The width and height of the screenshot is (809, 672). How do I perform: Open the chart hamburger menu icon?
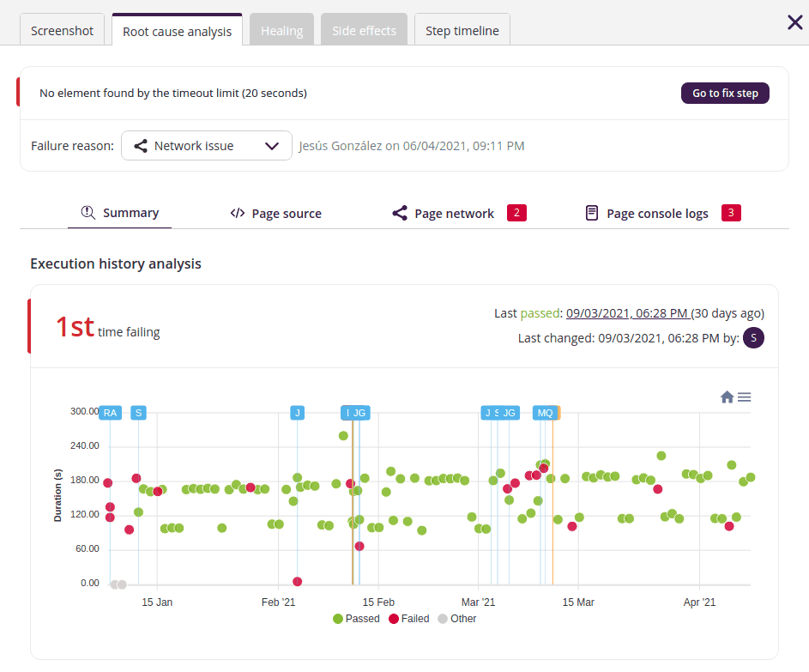(x=745, y=397)
